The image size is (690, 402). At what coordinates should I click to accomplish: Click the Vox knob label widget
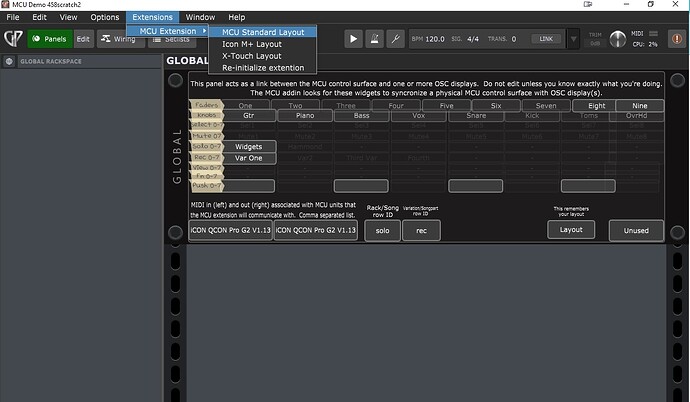coord(418,116)
